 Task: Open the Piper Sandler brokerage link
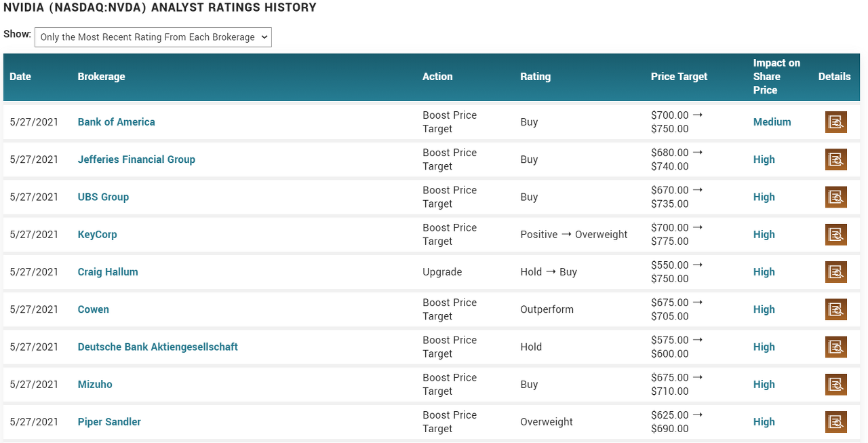(109, 421)
